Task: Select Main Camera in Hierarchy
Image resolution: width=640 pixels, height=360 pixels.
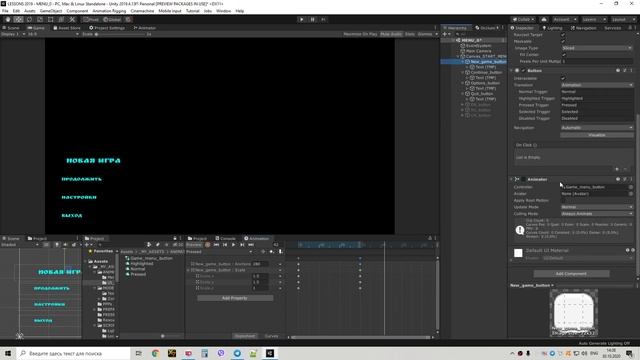Action: (x=478, y=51)
